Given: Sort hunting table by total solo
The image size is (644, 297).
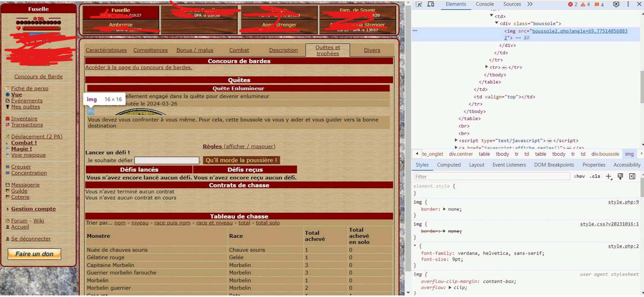Looking at the screenshot, I should [x=268, y=223].
